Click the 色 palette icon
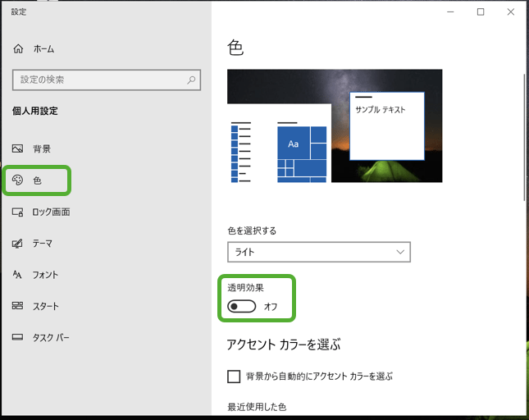This screenshot has height=420, width=529. [17, 180]
